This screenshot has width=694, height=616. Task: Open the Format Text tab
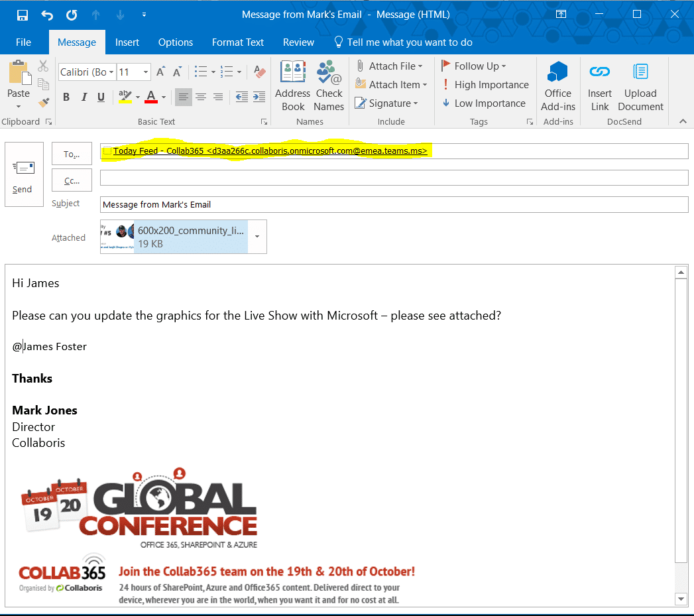[x=237, y=42]
